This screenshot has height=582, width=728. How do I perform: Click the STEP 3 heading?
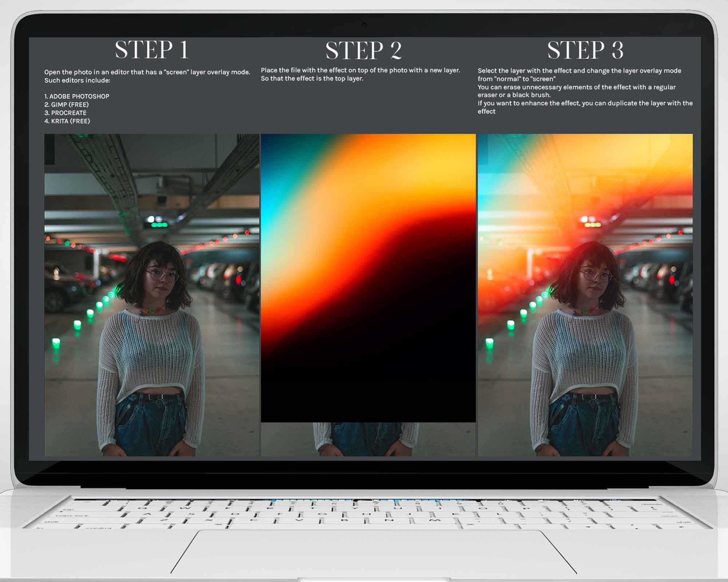point(585,50)
